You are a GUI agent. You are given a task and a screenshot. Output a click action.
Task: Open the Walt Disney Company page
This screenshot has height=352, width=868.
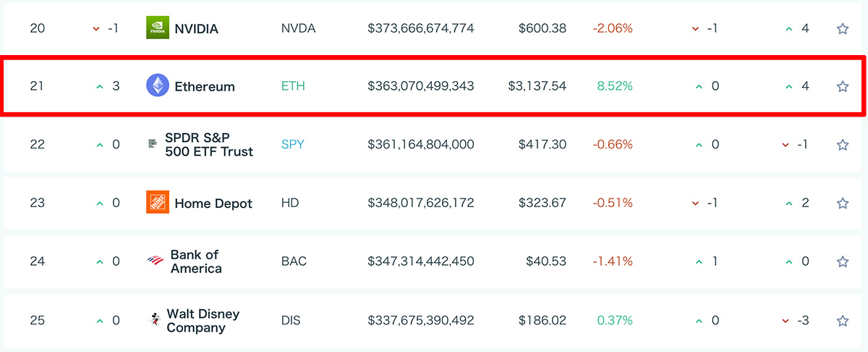(203, 320)
